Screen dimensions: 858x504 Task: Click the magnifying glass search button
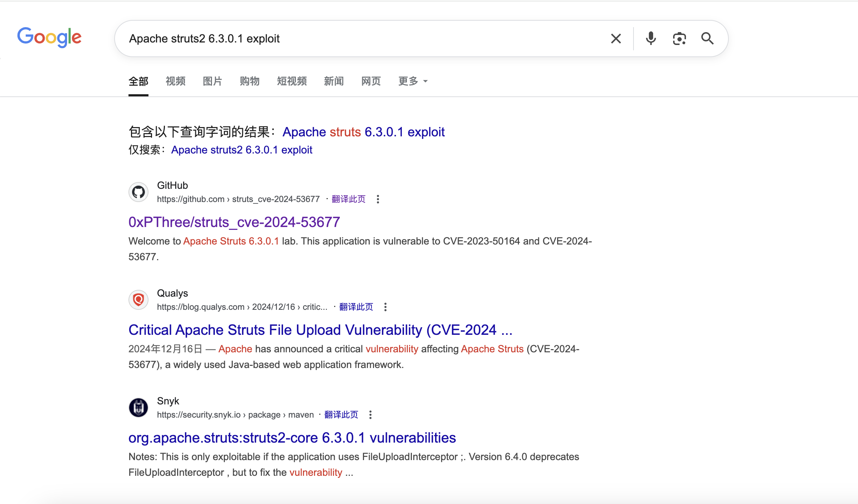707,39
